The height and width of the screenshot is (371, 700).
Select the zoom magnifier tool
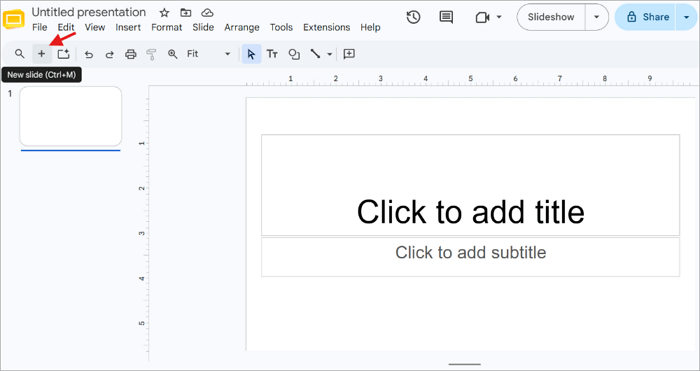coord(172,54)
